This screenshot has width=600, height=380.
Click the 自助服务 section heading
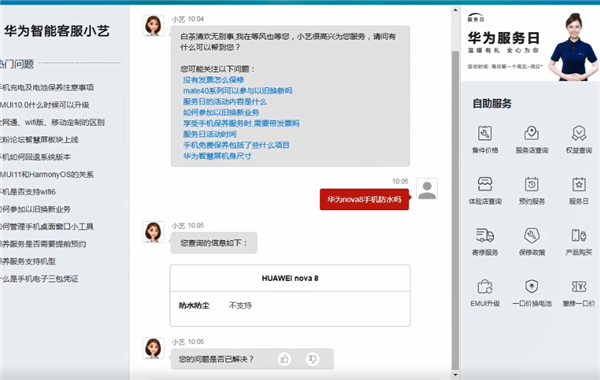[492, 103]
